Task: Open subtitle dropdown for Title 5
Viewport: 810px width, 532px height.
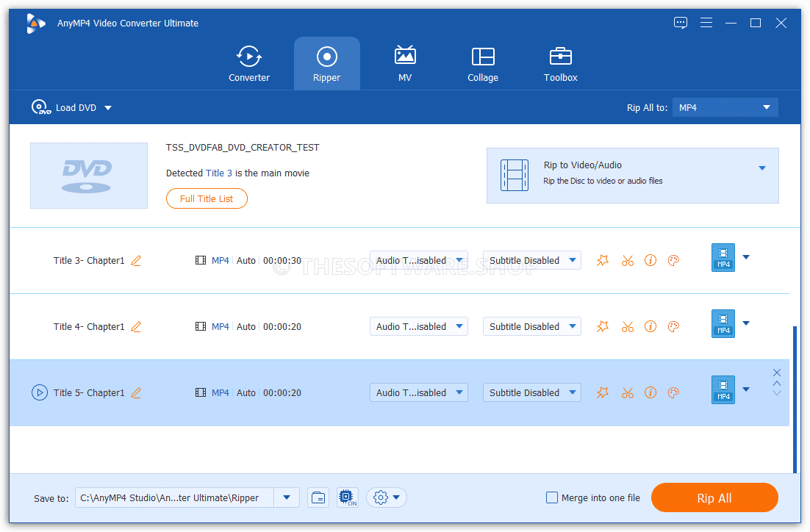Action: 532,392
